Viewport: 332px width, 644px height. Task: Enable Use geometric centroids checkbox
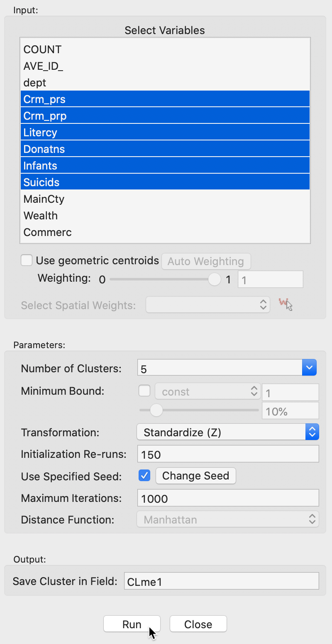(27, 261)
